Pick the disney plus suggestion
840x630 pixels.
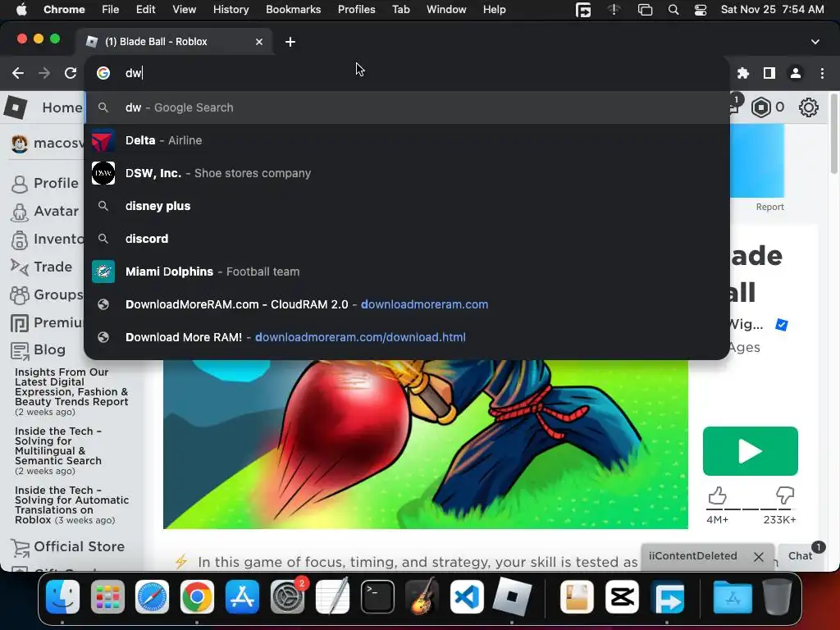(407, 206)
